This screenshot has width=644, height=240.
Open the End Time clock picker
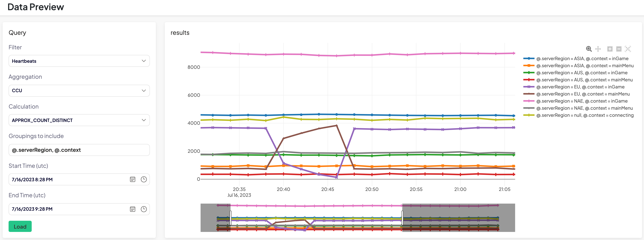pyautogui.click(x=144, y=209)
